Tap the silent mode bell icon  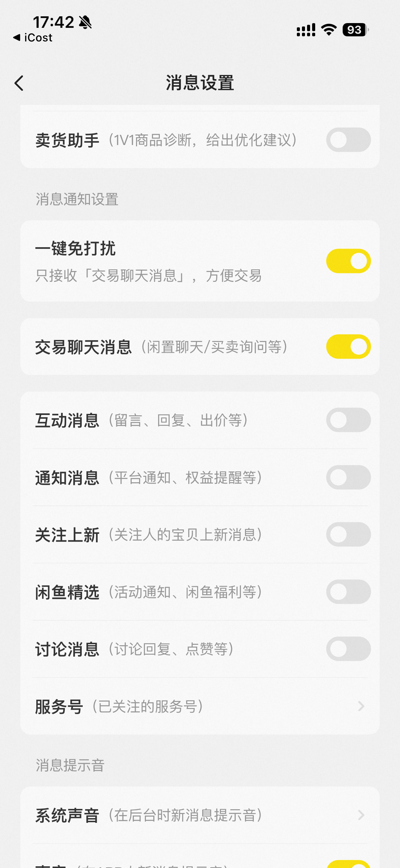(85, 22)
